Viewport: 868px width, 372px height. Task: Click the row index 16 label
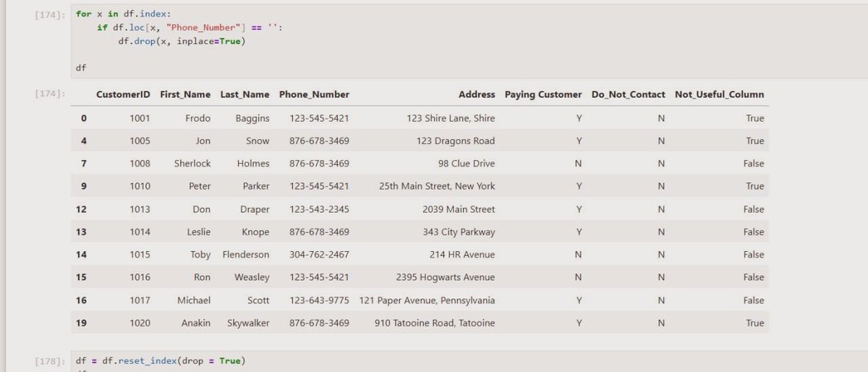81,300
